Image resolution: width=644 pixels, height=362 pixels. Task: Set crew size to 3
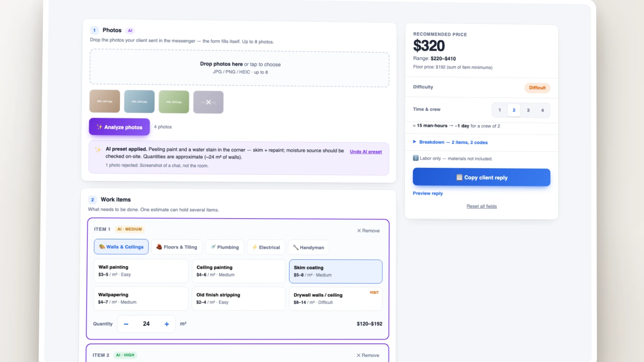tap(528, 110)
